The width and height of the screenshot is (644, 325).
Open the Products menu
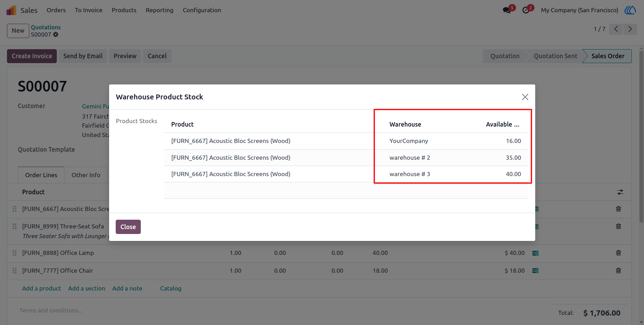(x=124, y=10)
